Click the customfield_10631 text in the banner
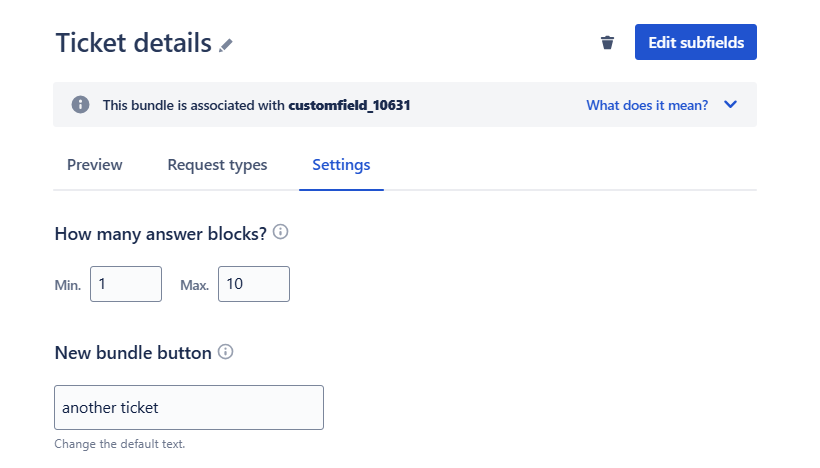 coord(350,105)
